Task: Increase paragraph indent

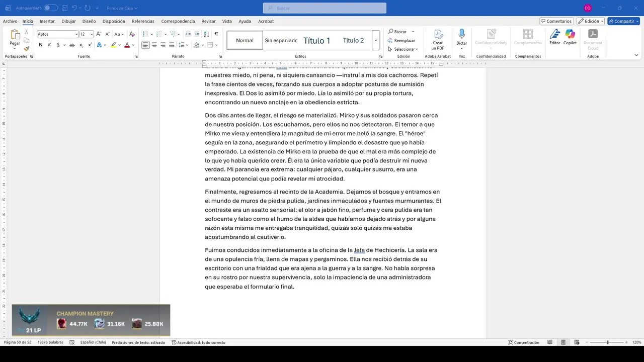Action: pos(197,34)
